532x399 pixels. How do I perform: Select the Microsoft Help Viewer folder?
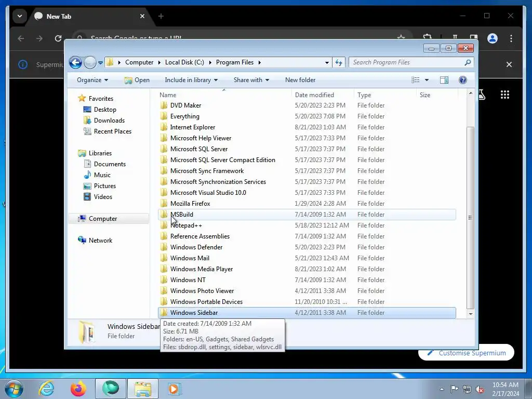coord(307,138)
